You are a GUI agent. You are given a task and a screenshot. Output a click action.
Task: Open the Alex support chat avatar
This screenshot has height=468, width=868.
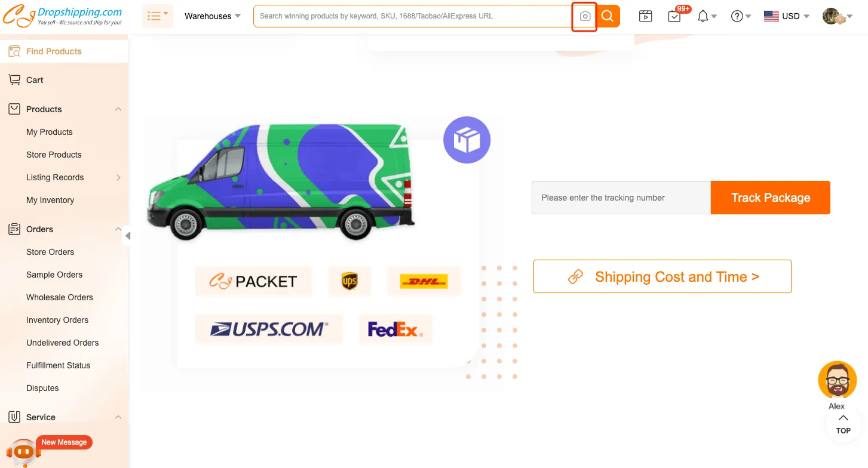(x=837, y=380)
